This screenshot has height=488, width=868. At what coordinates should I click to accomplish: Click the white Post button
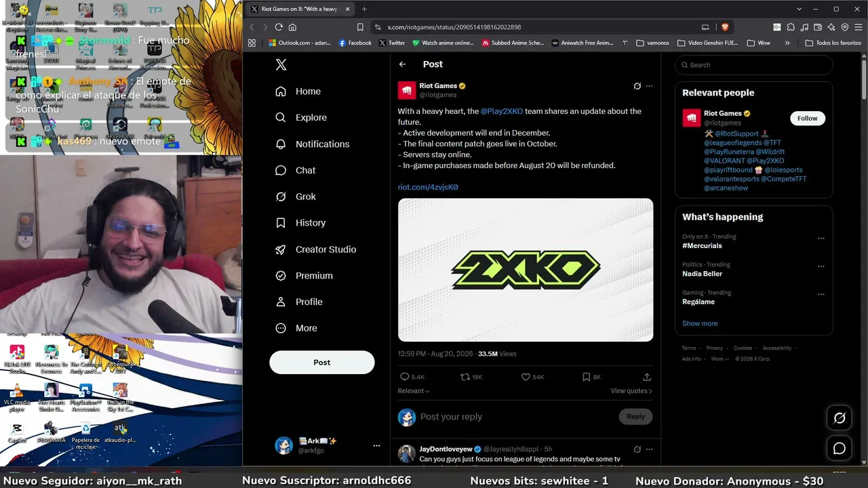pos(322,363)
